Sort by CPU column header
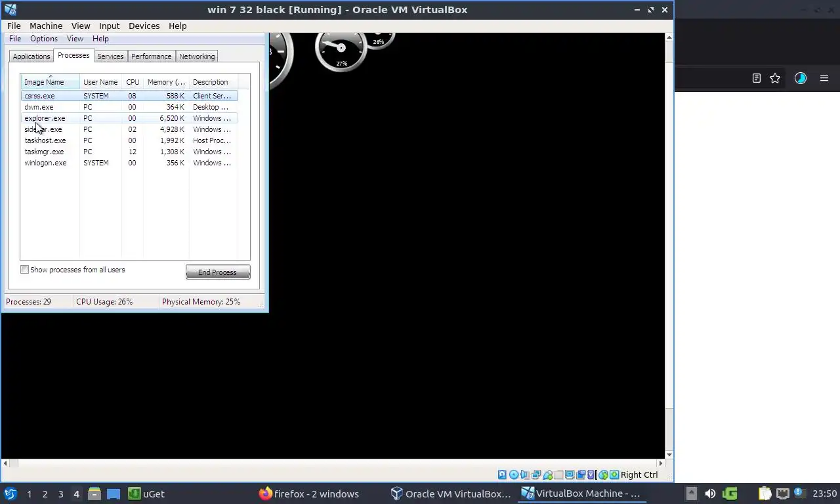The height and width of the screenshot is (504, 840). 133,82
